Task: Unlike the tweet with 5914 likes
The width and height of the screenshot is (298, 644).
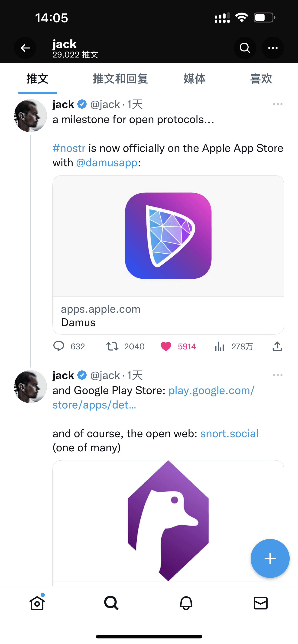Action: click(x=166, y=347)
